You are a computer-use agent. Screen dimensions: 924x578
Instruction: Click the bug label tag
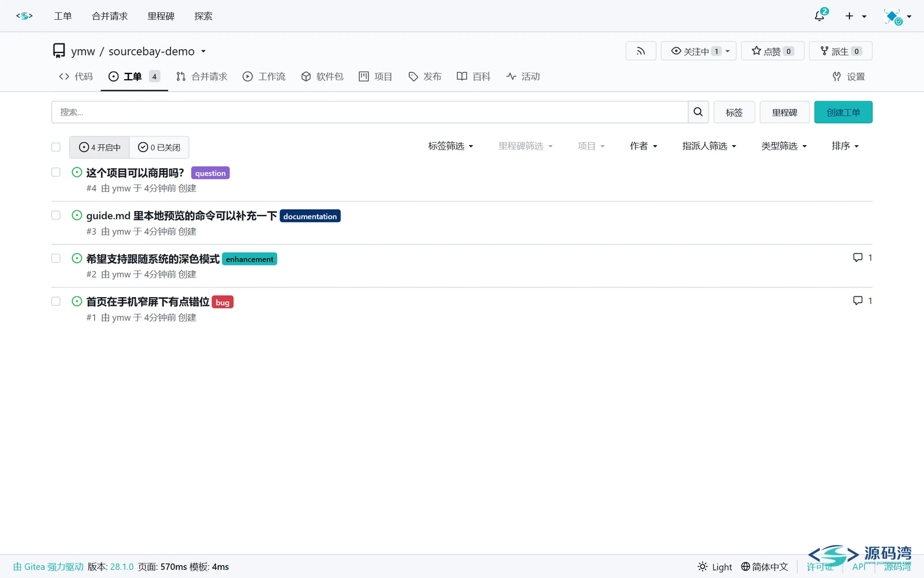pos(222,302)
